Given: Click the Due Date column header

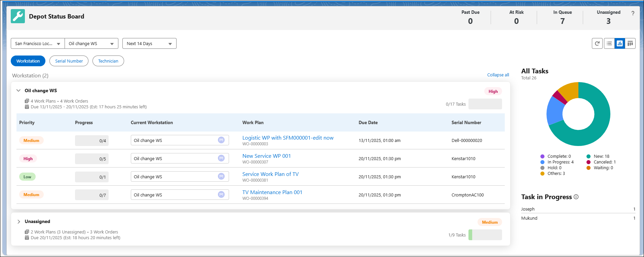Looking at the screenshot, I should [368, 122].
